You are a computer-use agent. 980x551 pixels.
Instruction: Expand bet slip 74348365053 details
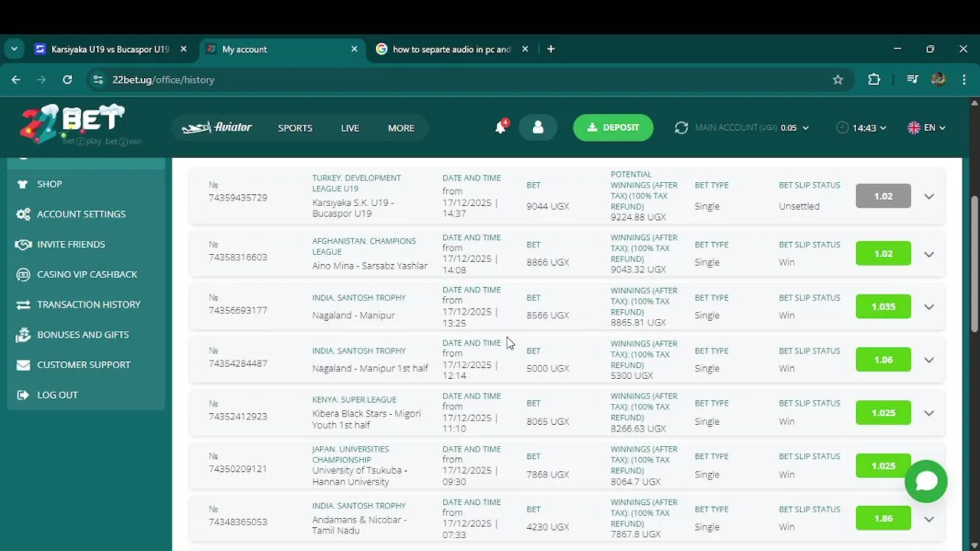929,519
